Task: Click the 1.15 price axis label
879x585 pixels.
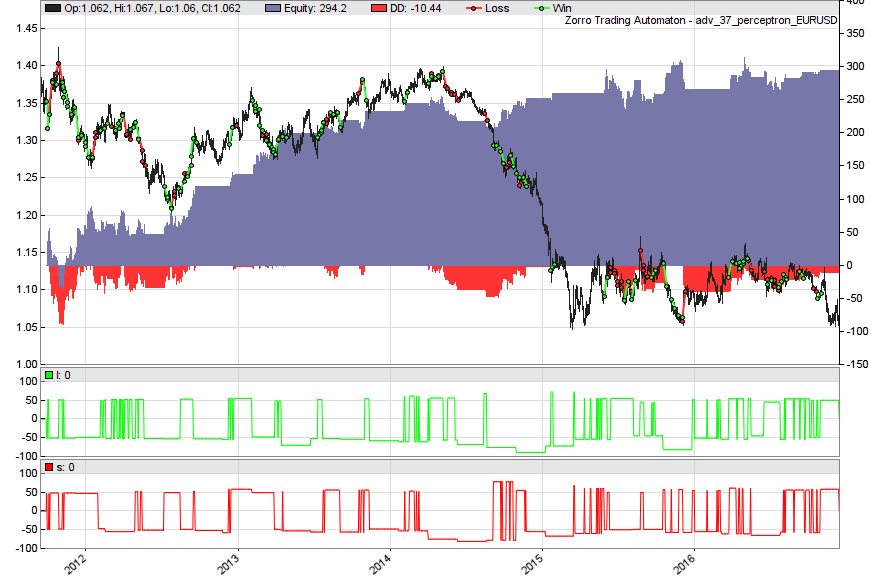Action: (27, 252)
